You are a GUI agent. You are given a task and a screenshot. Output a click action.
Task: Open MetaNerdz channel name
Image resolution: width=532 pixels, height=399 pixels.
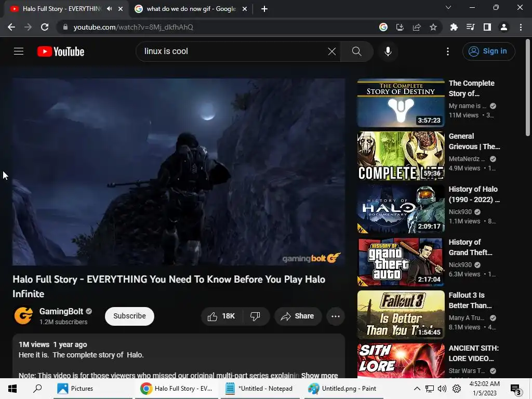pos(467,159)
